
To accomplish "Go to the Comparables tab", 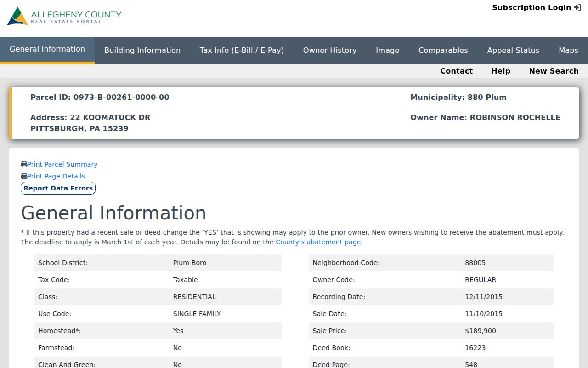I will pyautogui.click(x=443, y=51).
